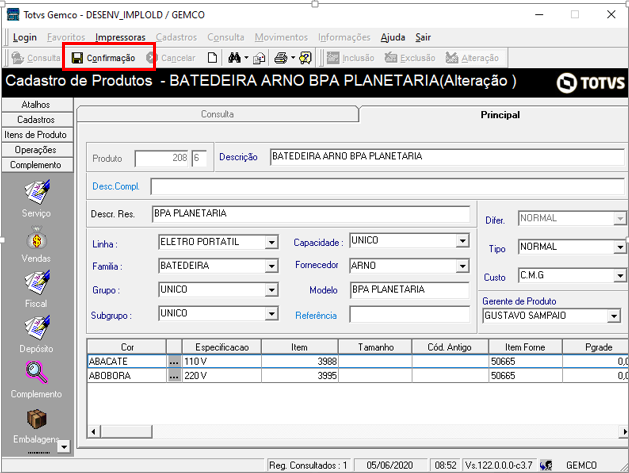Open the Fiscal sidebar icon
Screen dimensions: 629x473
[37, 282]
